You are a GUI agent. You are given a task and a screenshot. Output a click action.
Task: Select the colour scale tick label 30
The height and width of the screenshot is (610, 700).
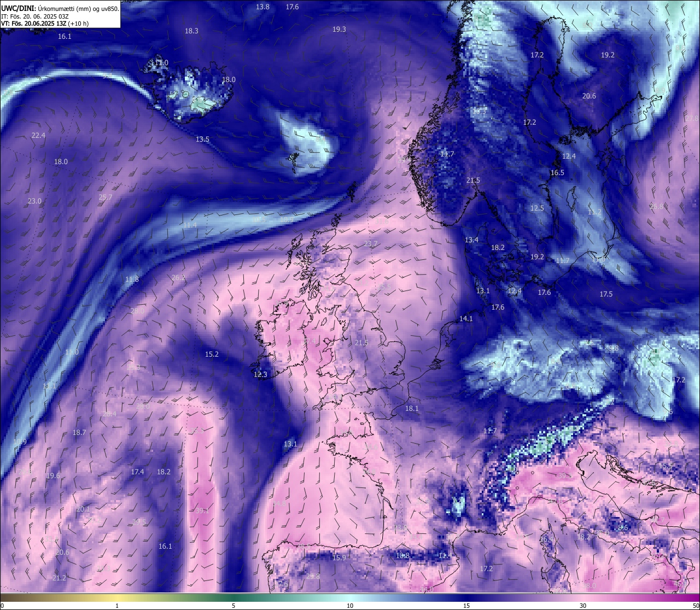583,606
